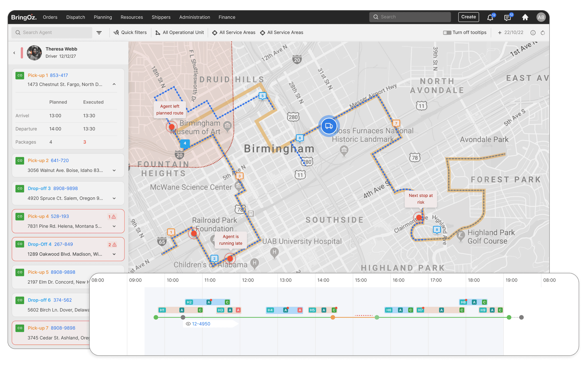
Task: Click Theresa Webb profile photo
Action: pos(34,53)
